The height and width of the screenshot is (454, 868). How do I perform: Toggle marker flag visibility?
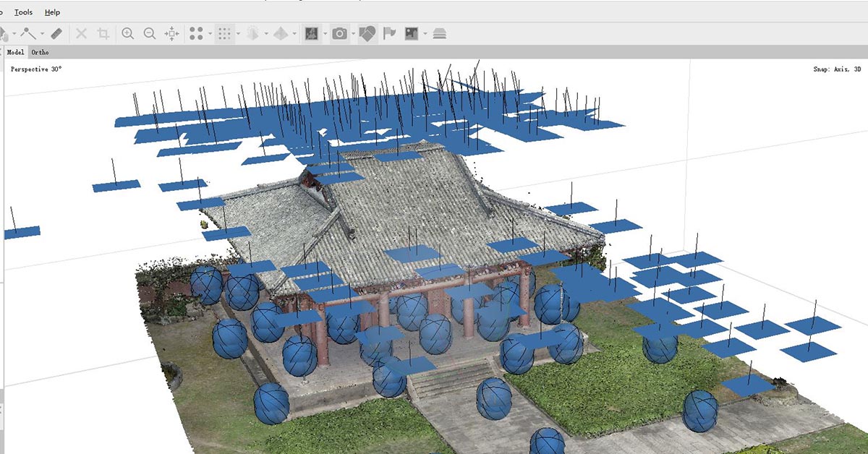(x=388, y=33)
